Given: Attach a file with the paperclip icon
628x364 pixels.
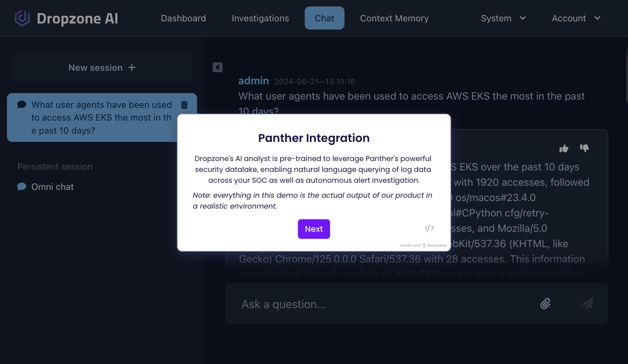Looking at the screenshot, I should [545, 304].
